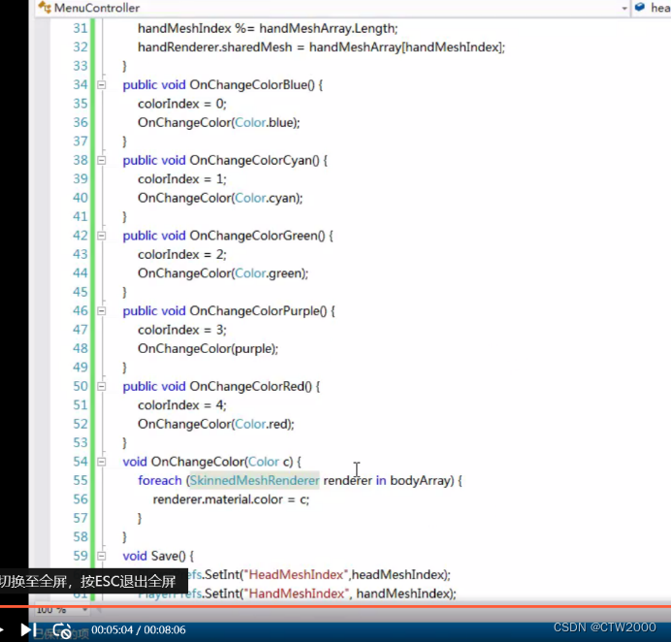This screenshot has height=642, width=672.
Task: Collapse the OnChangeColor(Color c) method
Action: (102, 462)
